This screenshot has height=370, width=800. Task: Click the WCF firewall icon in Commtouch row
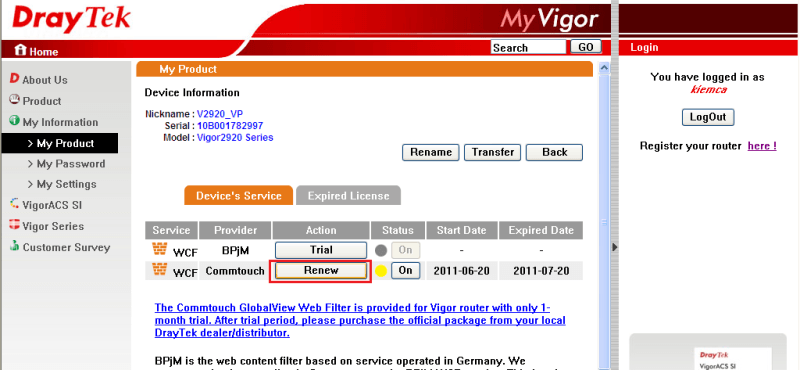coord(160,269)
